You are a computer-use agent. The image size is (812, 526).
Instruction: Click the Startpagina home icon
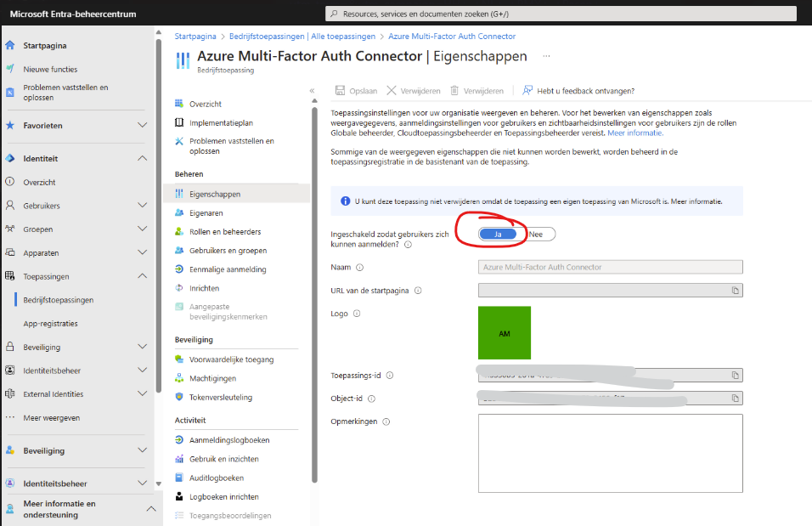10,46
